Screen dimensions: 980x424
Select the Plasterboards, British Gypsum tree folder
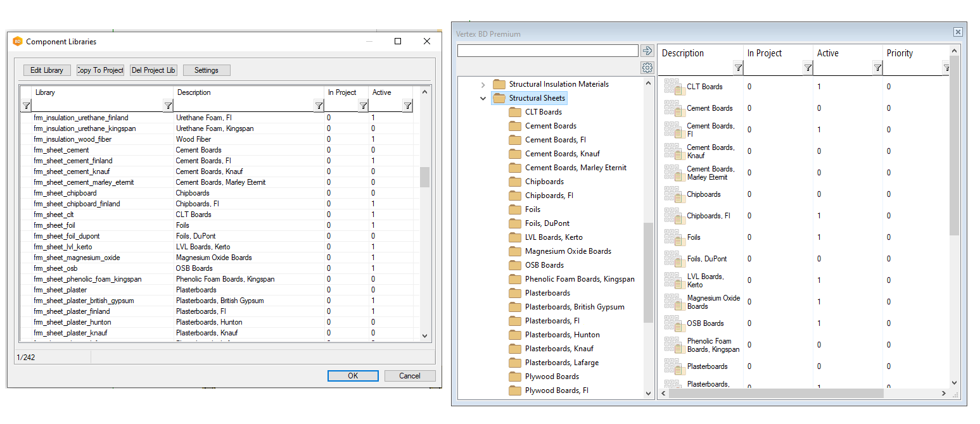coord(575,307)
